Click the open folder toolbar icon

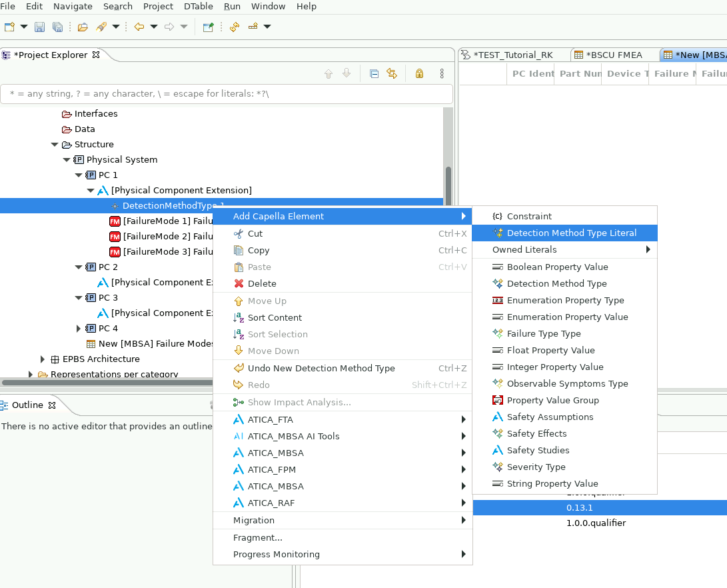click(83, 27)
